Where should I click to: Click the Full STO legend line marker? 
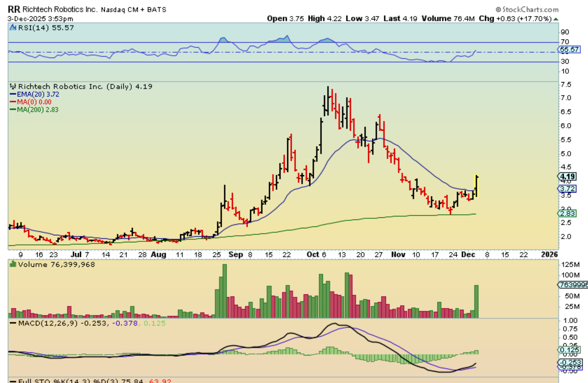pyautogui.click(x=13, y=381)
